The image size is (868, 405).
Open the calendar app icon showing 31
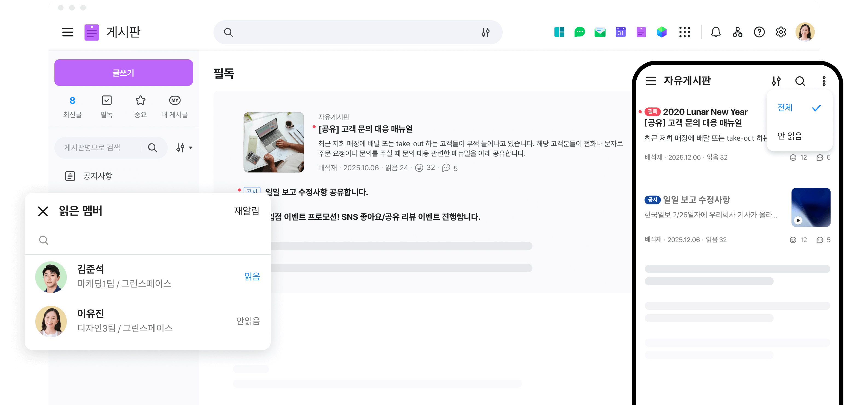tap(620, 32)
